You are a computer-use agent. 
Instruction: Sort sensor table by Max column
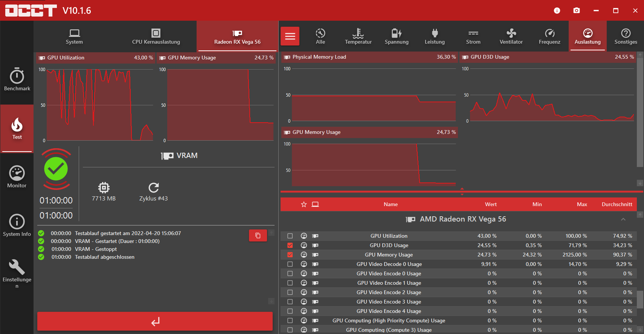click(x=582, y=204)
